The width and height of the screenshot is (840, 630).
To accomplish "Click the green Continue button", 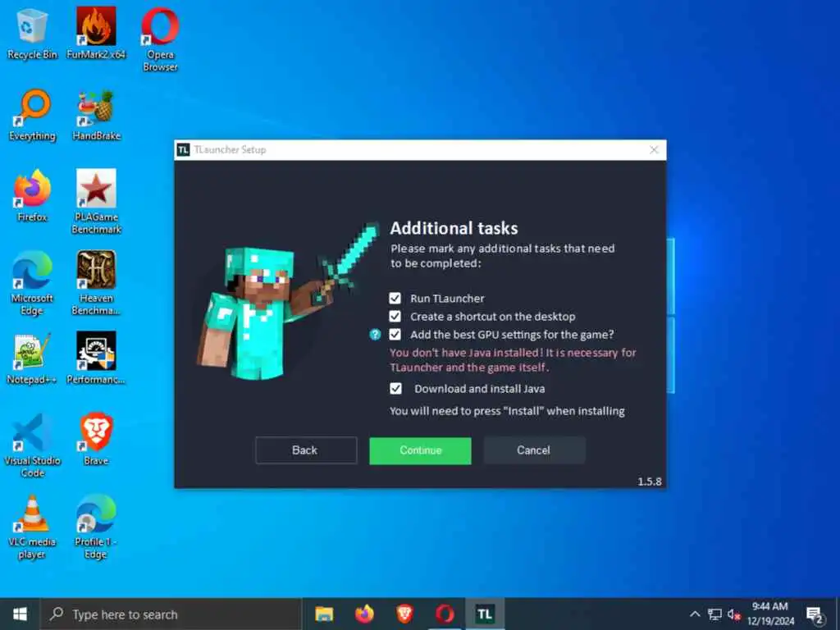I will coord(421,450).
